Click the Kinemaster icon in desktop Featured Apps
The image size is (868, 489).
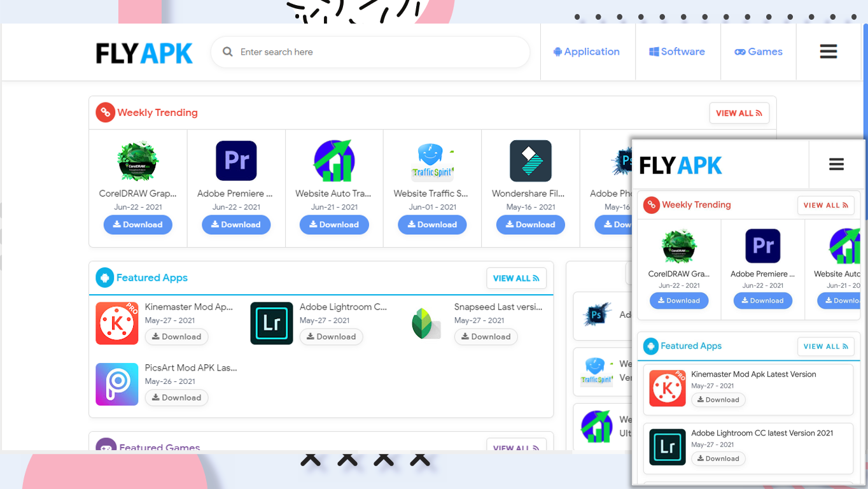[x=117, y=323]
